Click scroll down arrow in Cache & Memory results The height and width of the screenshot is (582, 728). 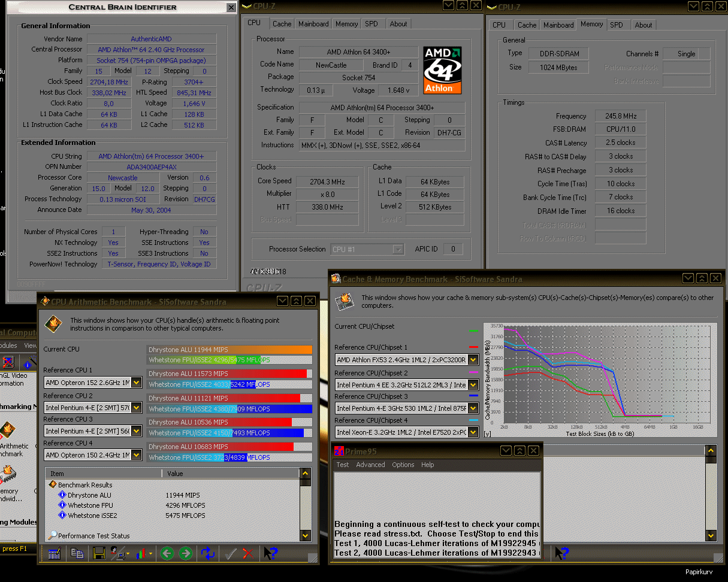tap(711, 536)
